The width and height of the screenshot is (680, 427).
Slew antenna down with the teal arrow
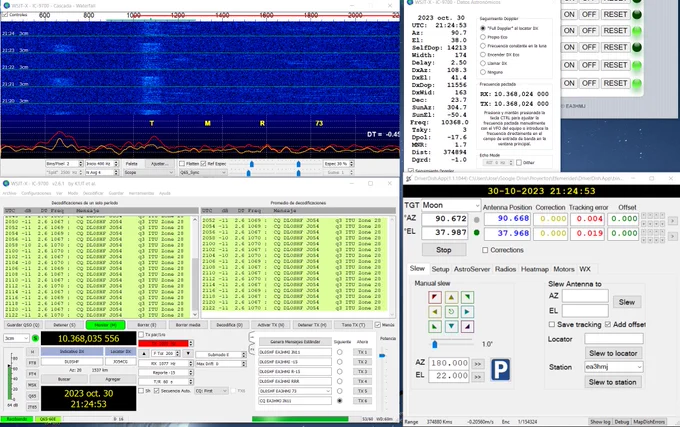[451, 326]
